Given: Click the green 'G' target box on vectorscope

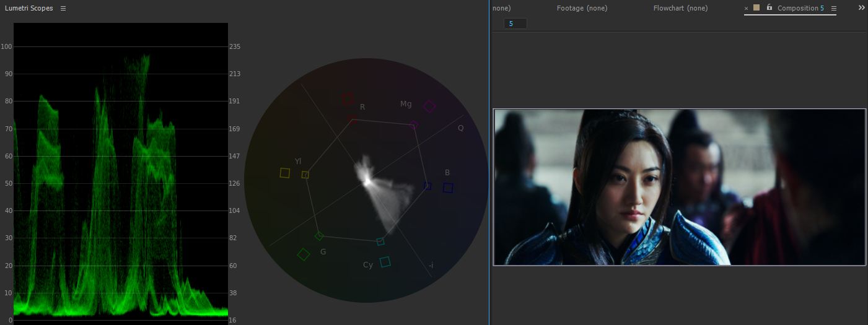Looking at the screenshot, I should (x=304, y=254).
